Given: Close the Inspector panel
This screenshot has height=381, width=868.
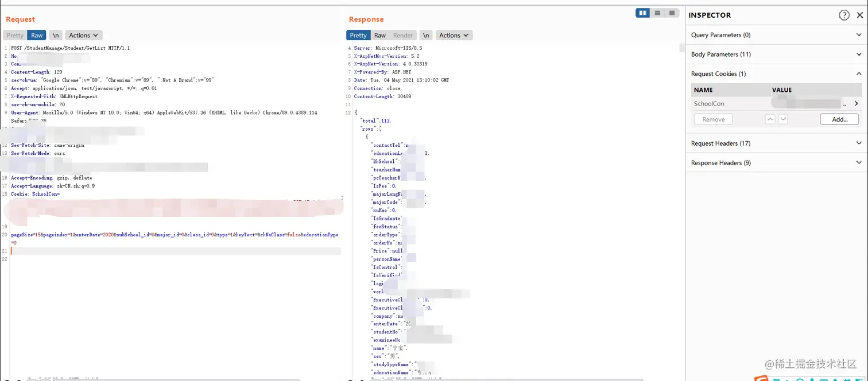Looking at the screenshot, I should coord(859,15).
